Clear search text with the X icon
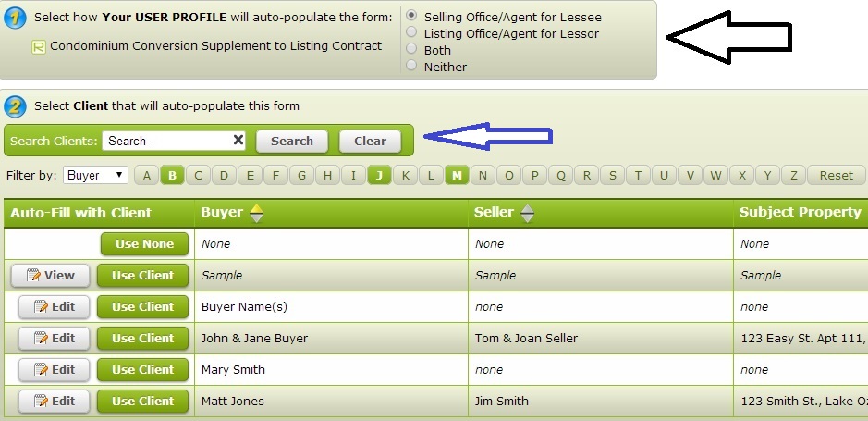This screenshot has width=868, height=421. point(238,141)
